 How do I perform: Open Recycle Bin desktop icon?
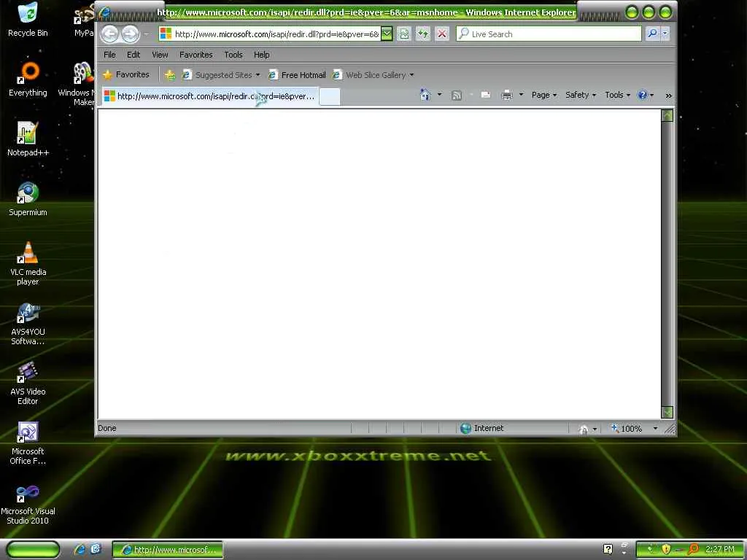click(x=28, y=19)
